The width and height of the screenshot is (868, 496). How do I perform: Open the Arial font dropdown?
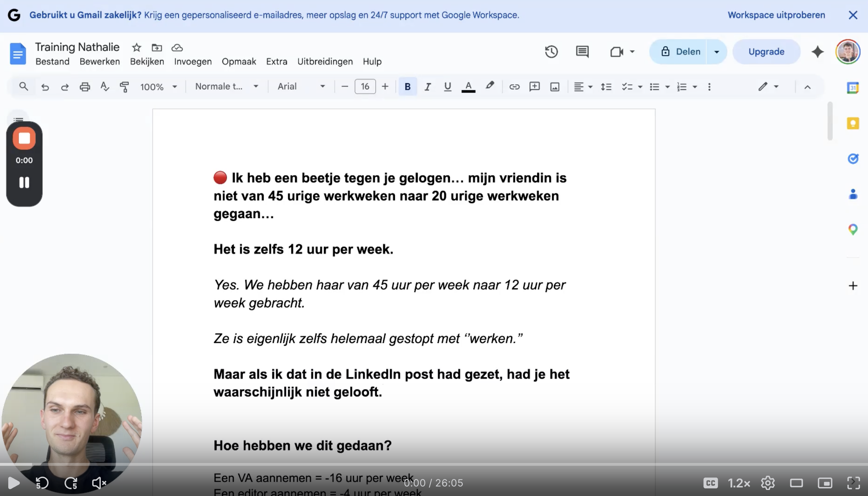[x=301, y=86]
